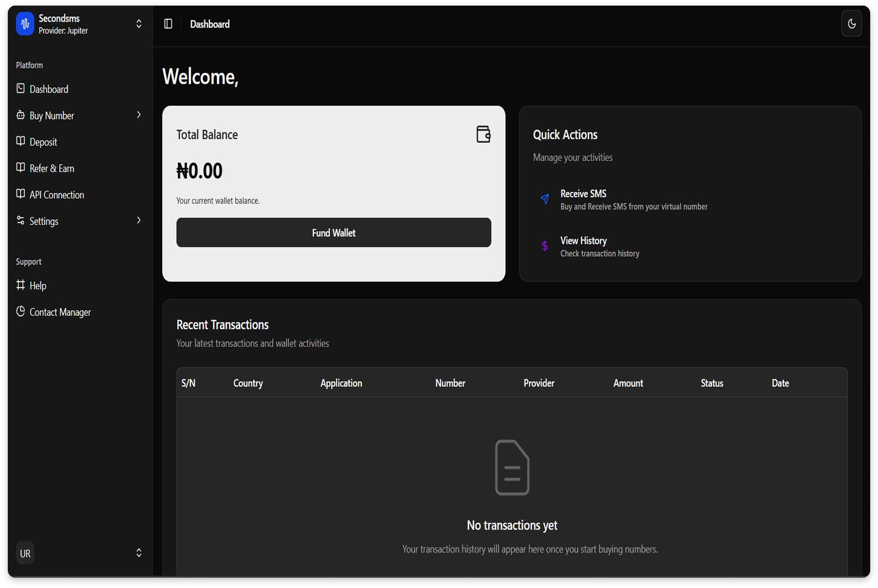The width and height of the screenshot is (878, 588).
Task: Open the Secondsms provider switcher dropdown
Action: 138,24
